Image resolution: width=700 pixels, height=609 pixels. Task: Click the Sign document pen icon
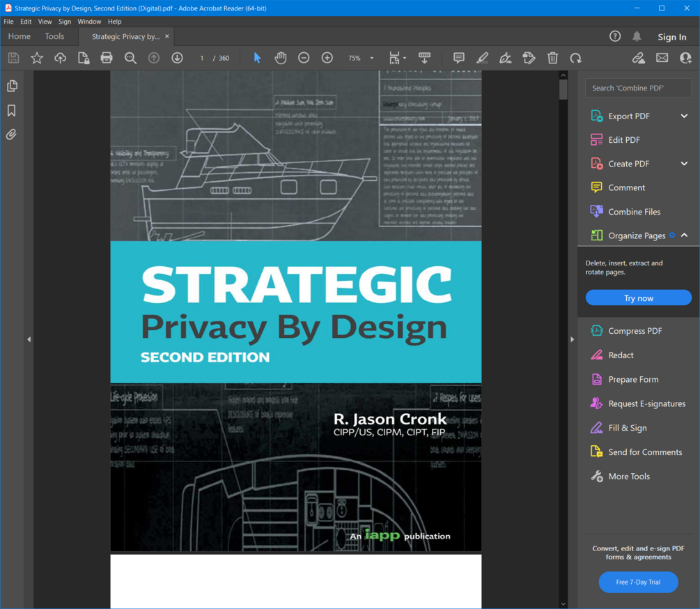[x=506, y=58]
